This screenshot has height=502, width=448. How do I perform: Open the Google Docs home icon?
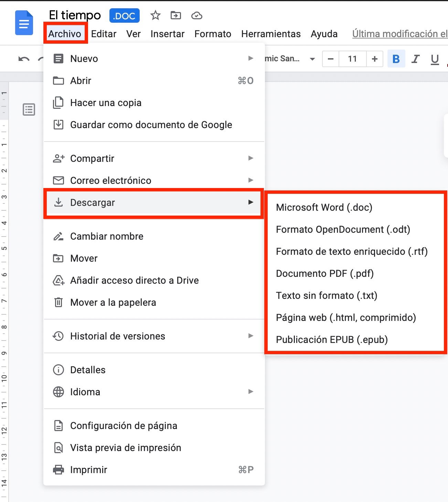[x=24, y=23]
